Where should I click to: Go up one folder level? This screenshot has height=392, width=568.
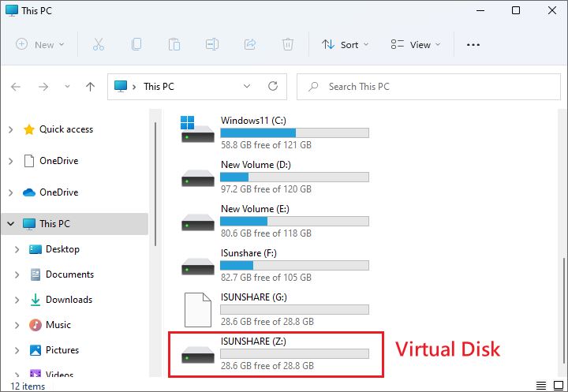pyautogui.click(x=90, y=87)
